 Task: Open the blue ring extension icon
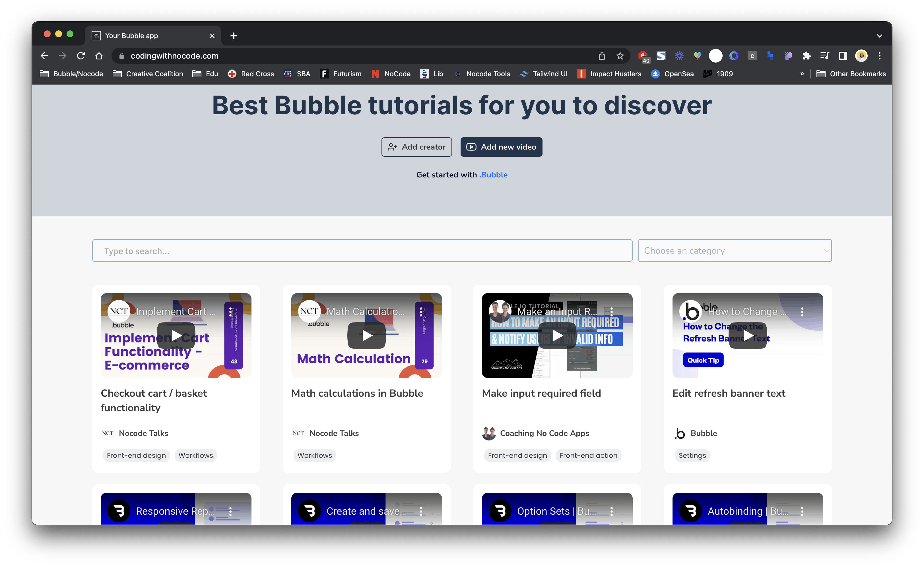point(734,56)
